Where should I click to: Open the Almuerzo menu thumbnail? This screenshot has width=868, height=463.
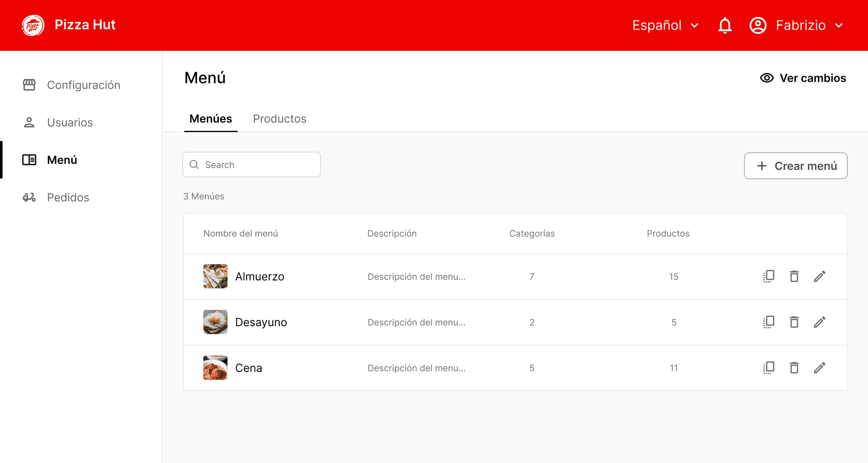click(215, 277)
